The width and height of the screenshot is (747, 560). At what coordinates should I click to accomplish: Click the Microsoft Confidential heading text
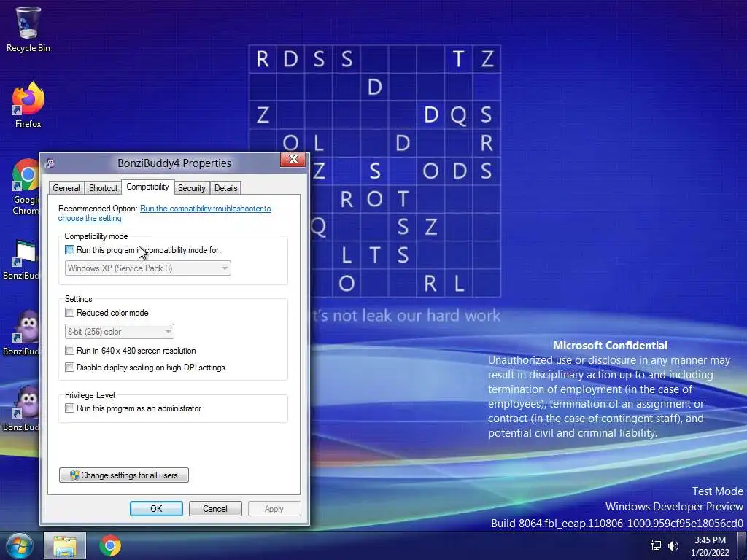click(x=611, y=345)
